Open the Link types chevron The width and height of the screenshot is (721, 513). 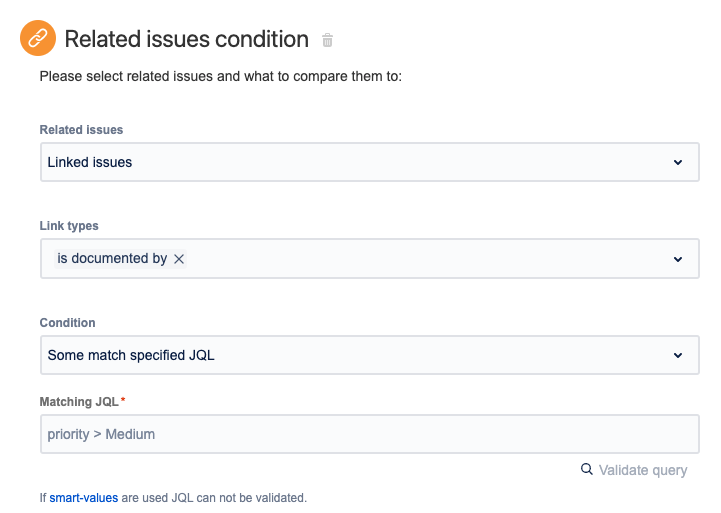[677, 259]
